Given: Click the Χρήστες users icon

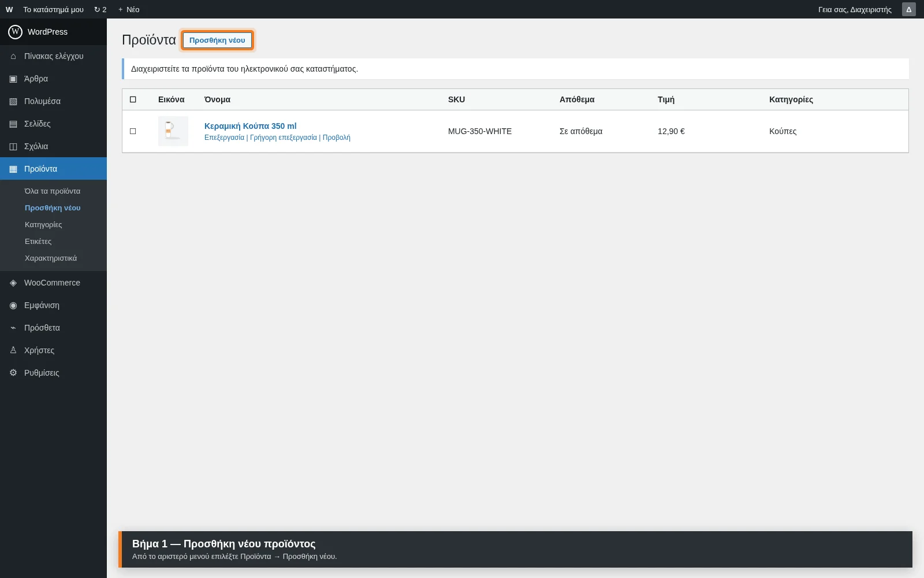Looking at the screenshot, I should (13, 350).
